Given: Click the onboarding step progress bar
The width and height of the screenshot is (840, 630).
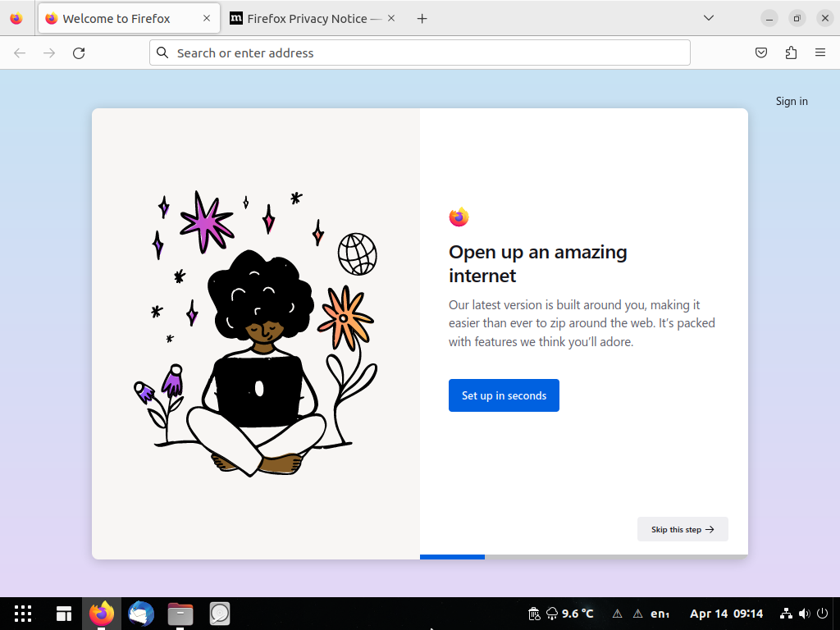Looking at the screenshot, I should pyautogui.click(x=584, y=557).
